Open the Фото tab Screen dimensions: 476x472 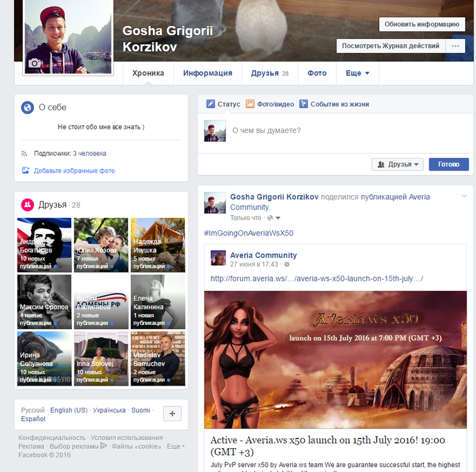[x=317, y=73]
